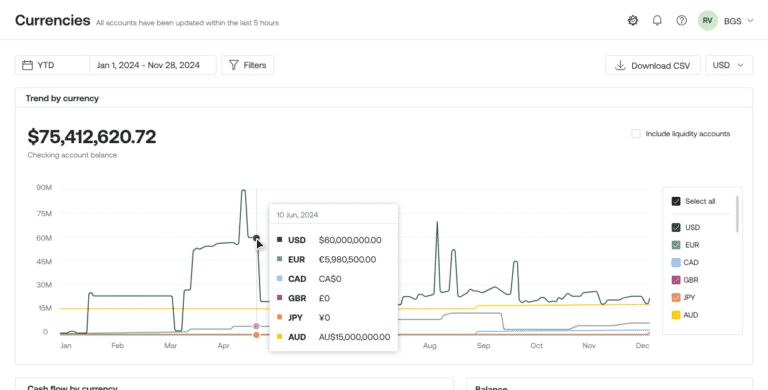Open the USD currency dropdown
Viewport: 768px width, 390px height.
728,65
